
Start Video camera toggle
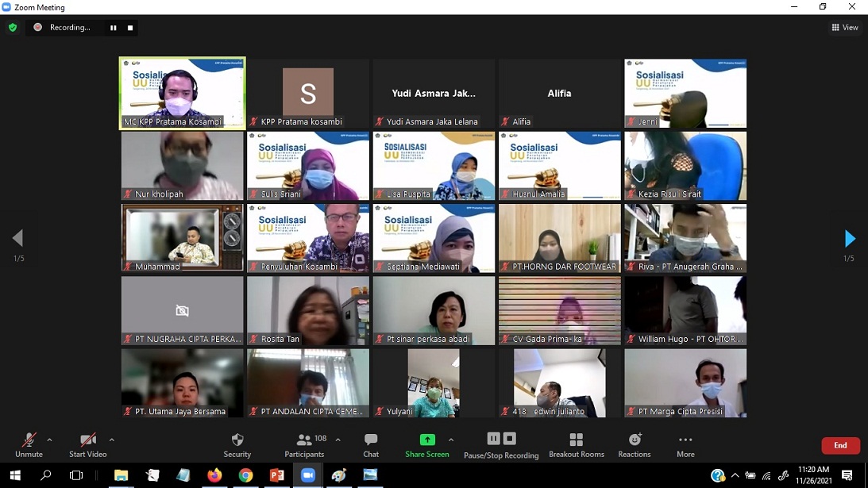[87, 445]
